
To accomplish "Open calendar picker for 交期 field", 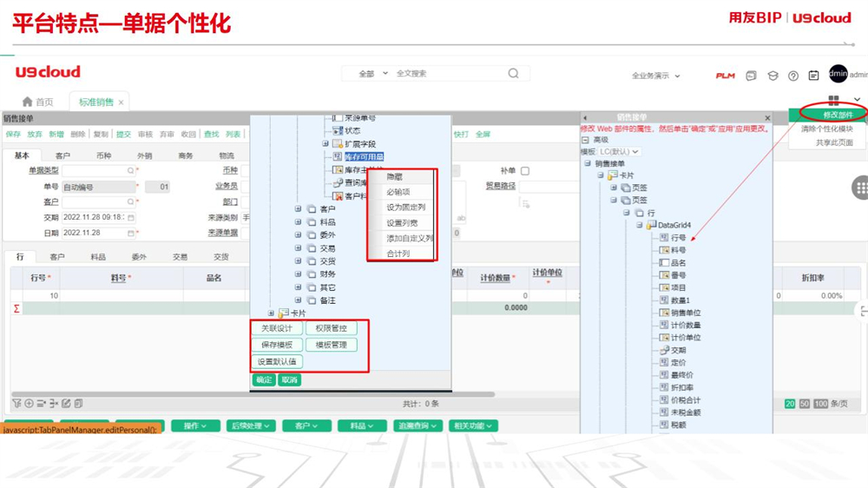I will [x=131, y=218].
